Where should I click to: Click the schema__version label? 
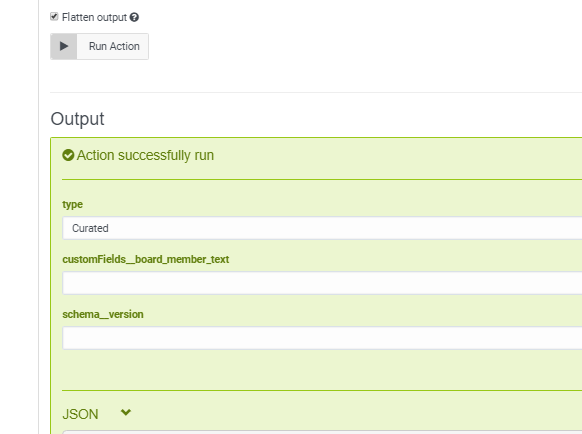[x=103, y=314]
